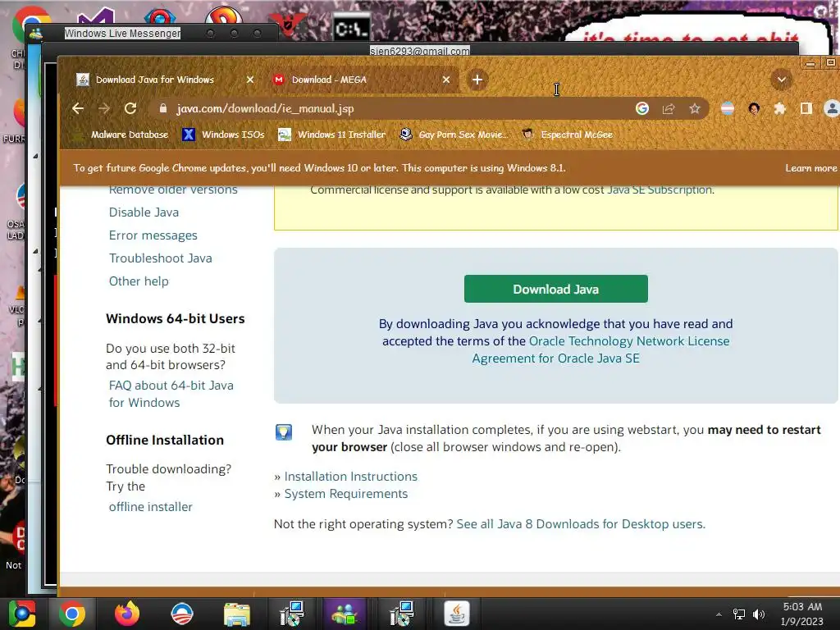840x630 pixels.
Task: Click the face avatar extension icon
Action: (x=754, y=109)
